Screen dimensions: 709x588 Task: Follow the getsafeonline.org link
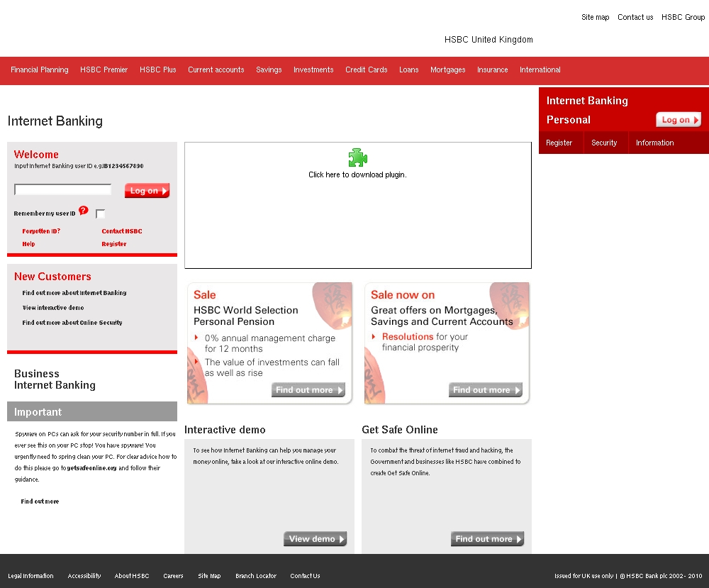91,468
